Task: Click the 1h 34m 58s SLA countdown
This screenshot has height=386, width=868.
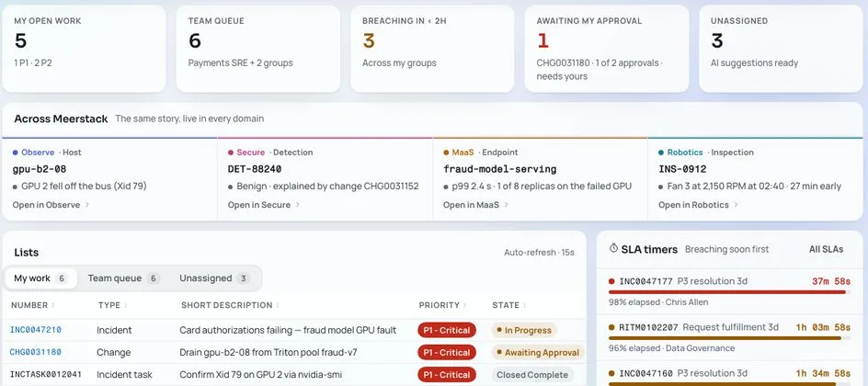Action: pyautogui.click(x=823, y=374)
